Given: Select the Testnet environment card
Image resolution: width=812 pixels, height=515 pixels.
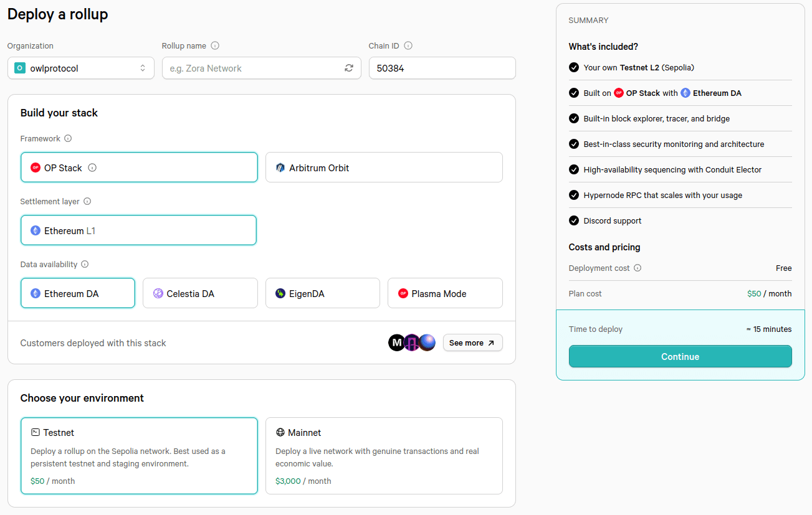Looking at the screenshot, I should pos(139,456).
